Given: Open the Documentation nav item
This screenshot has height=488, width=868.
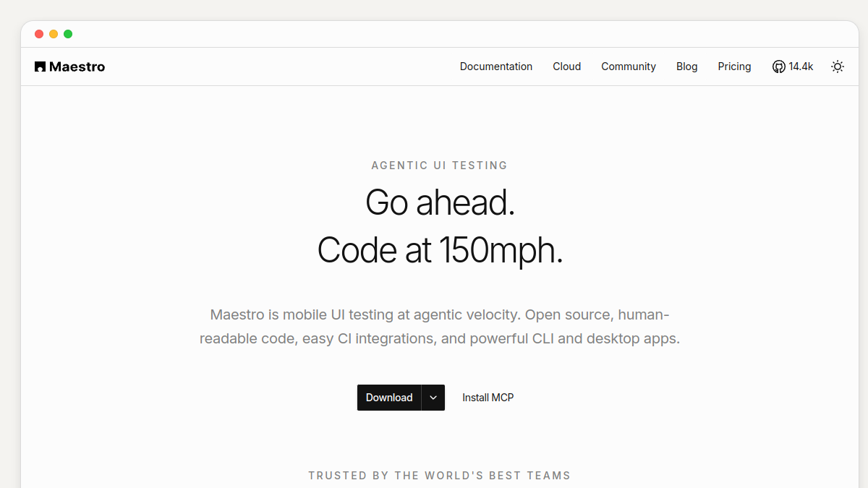Looking at the screenshot, I should coord(496,67).
